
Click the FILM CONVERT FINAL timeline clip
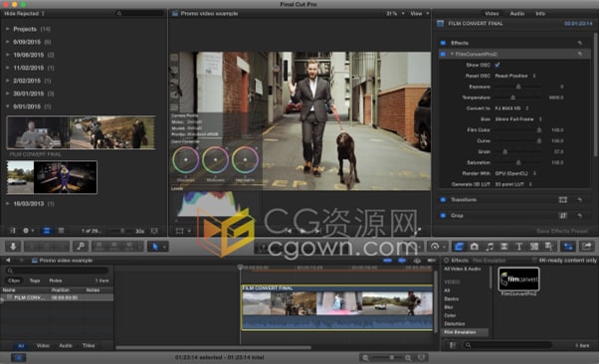(337, 307)
